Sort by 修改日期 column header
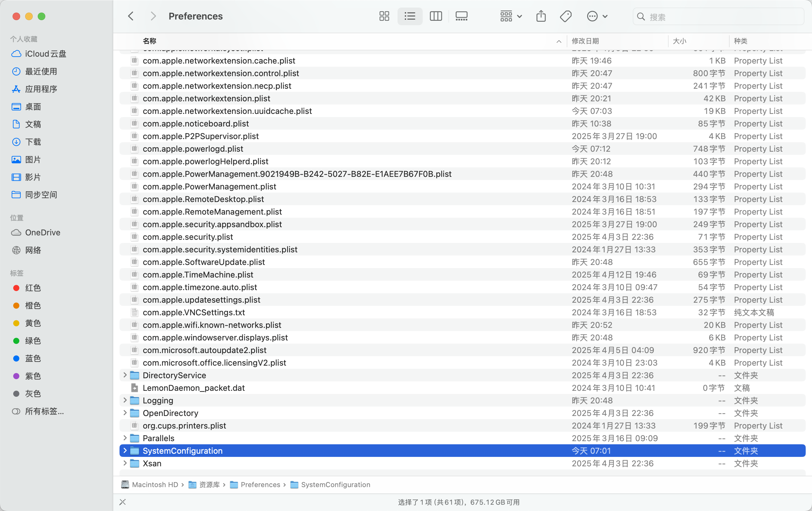The image size is (812, 511). pyautogui.click(x=585, y=41)
